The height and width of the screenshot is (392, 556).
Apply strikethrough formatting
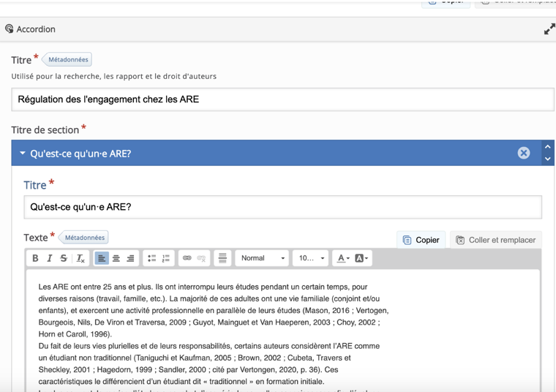tap(64, 258)
